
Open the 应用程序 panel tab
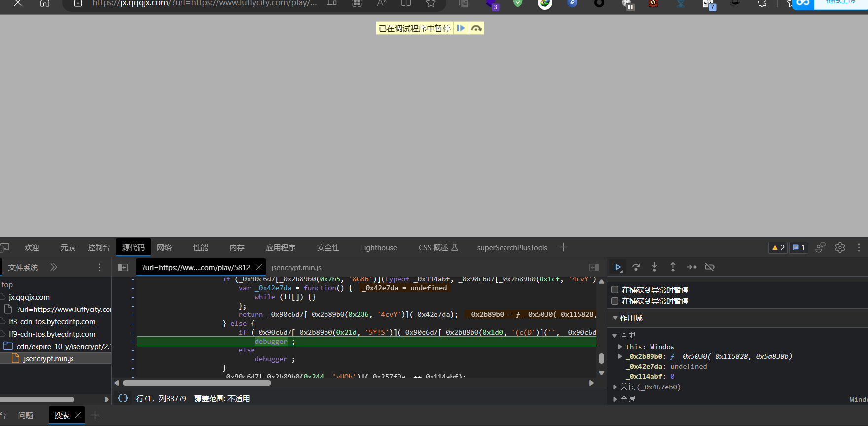point(281,248)
